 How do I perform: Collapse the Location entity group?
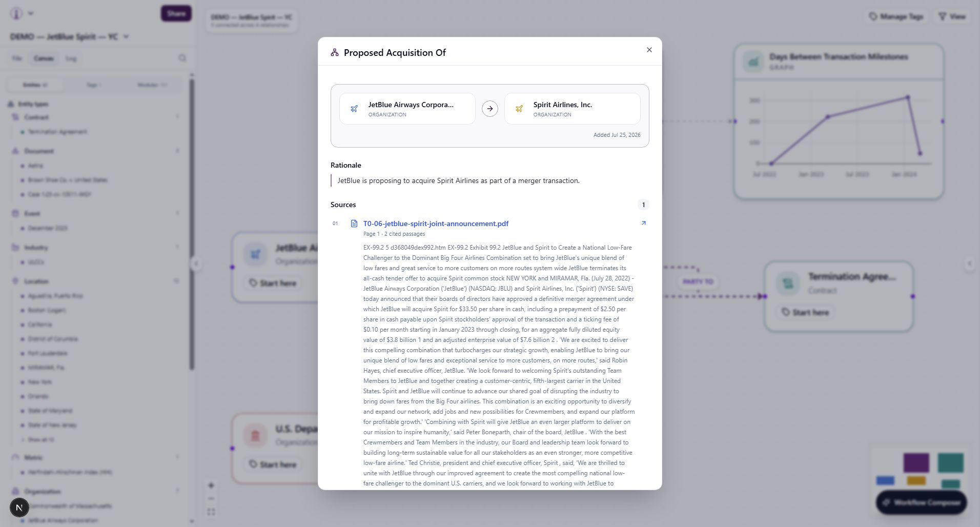(x=36, y=281)
